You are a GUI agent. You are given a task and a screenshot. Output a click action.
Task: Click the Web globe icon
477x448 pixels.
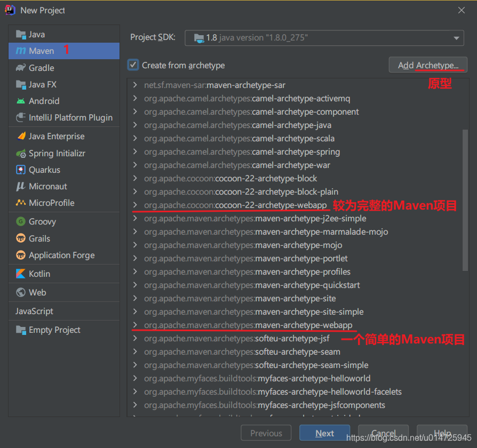tap(21, 292)
